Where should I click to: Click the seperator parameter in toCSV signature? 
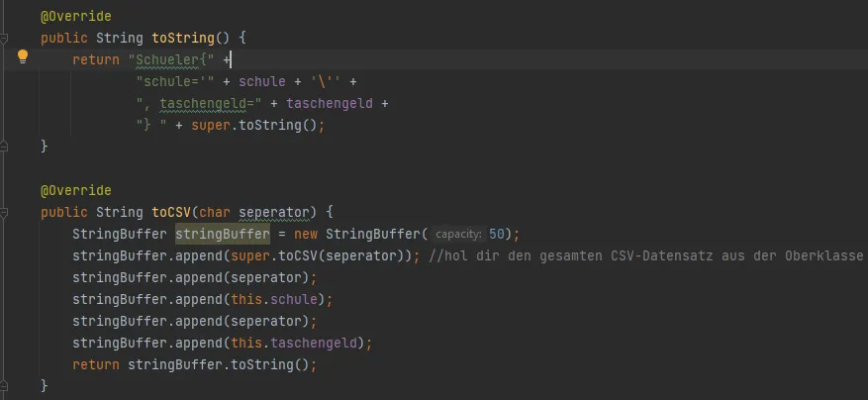tap(274, 212)
